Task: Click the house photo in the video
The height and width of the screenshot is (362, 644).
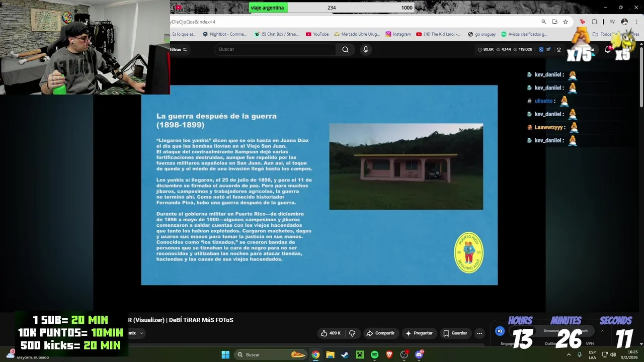Action: (406, 166)
